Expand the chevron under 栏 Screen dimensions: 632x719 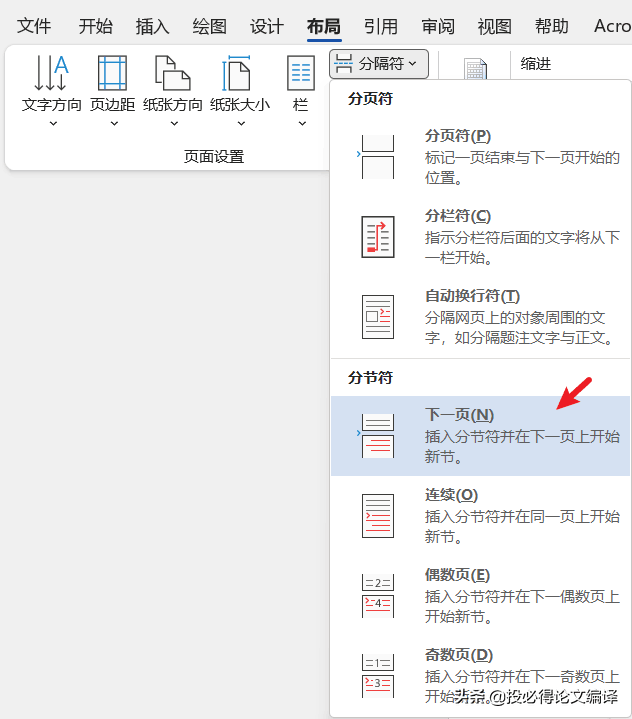[x=302, y=123]
